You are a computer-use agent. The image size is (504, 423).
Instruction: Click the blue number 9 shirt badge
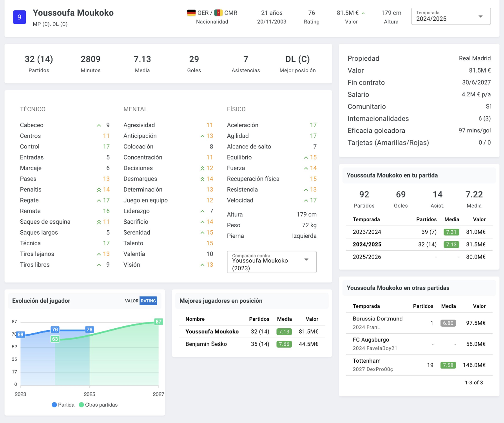pyautogui.click(x=20, y=17)
